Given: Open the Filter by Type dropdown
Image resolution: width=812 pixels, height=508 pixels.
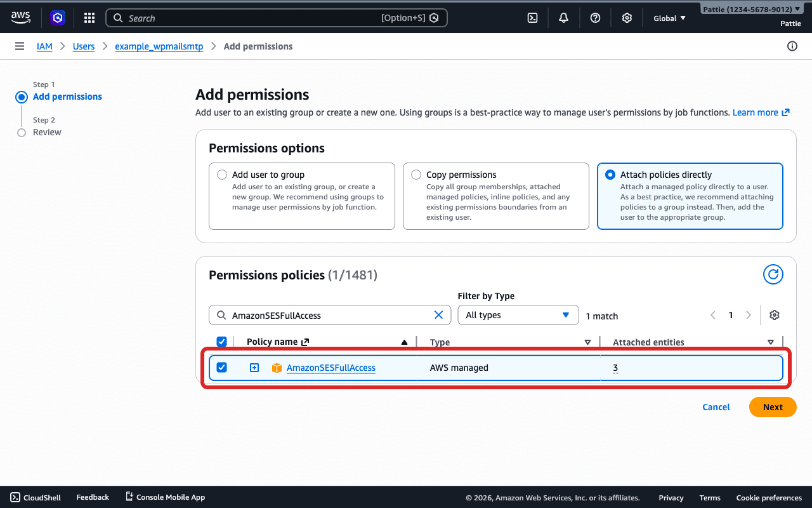Looking at the screenshot, I should pyautogui.click(x=518, y=315).
